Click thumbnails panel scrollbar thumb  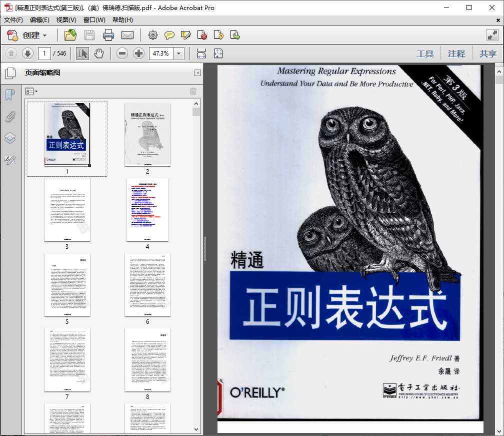coord(196,112)
